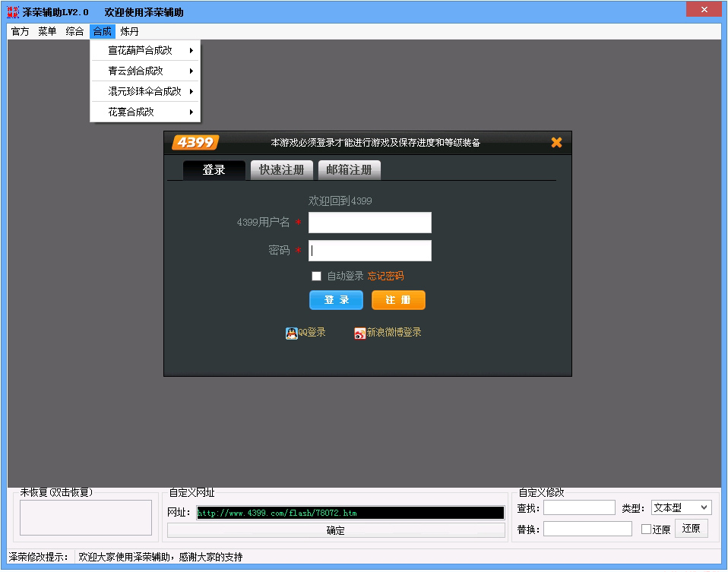This screenshot has height=572, width=728.
Task: Click the QQ penguin login icon
Action: 291,333
